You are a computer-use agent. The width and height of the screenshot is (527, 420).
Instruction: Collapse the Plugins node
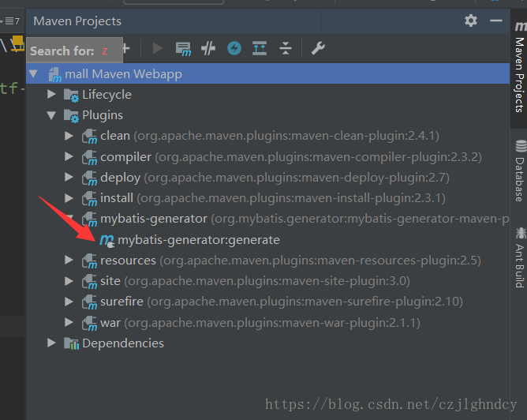pos(51,115)
